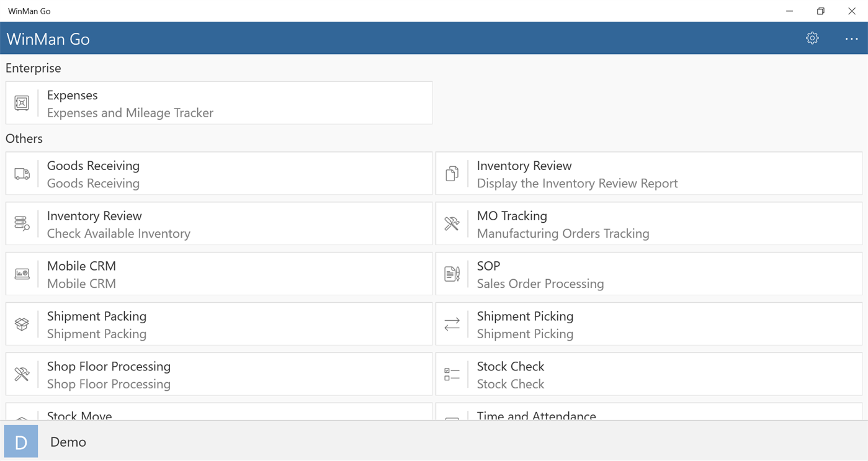The height and width of the screenshot is (461, 868).
Task: Click the MO Tracking tools icon
Action: [x=452, y=224]
